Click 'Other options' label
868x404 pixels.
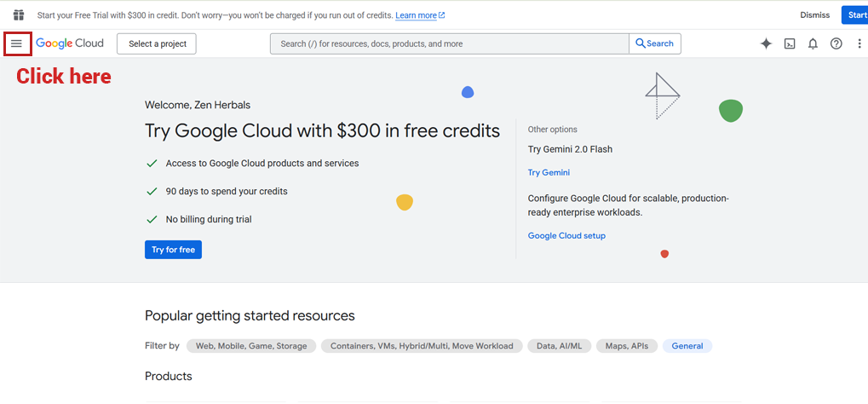pyautogui.click(x=553, y=130)
